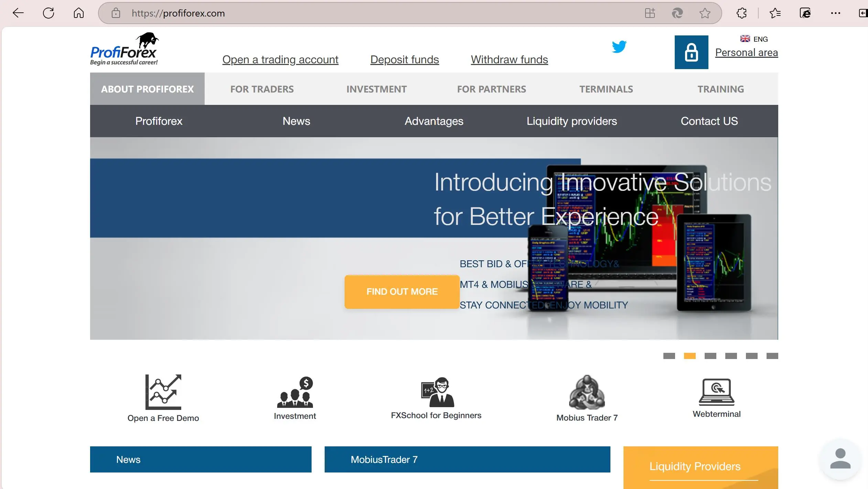This screenshot has width=868, height=489.
Task: Select the TERMINALS tab
Action: 606,89
